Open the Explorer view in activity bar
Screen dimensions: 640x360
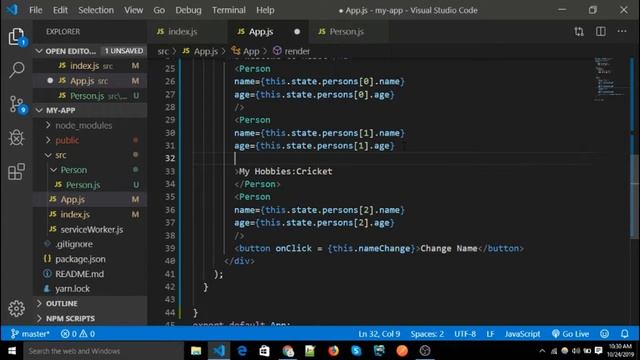(x=16, y=37)
